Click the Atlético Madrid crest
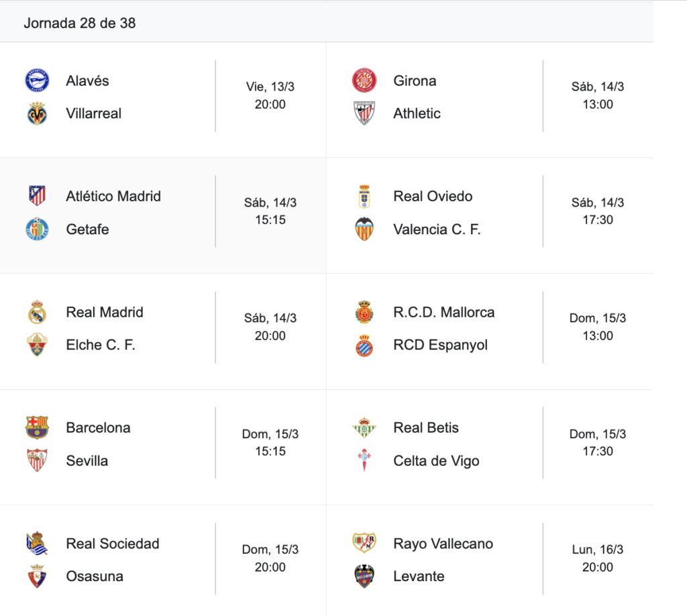Viewport: 687px width, 616px height. [37, 196]
